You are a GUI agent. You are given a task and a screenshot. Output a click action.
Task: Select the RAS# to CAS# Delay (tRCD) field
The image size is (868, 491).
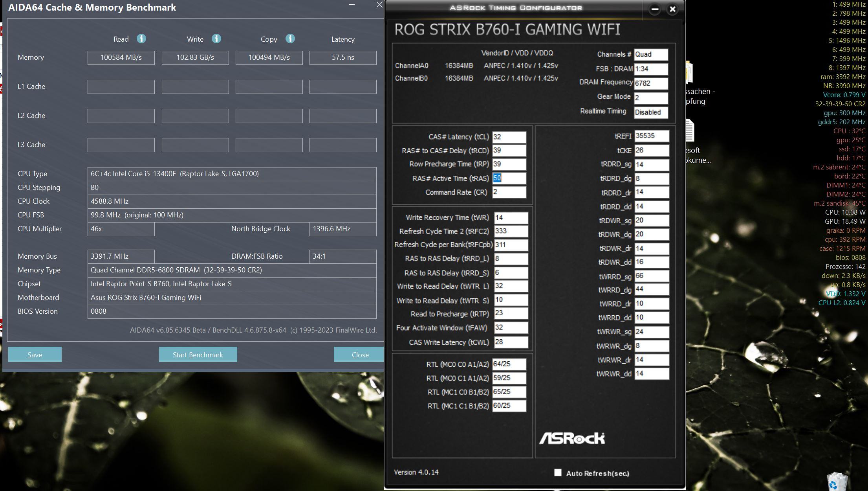coord(509,151)
